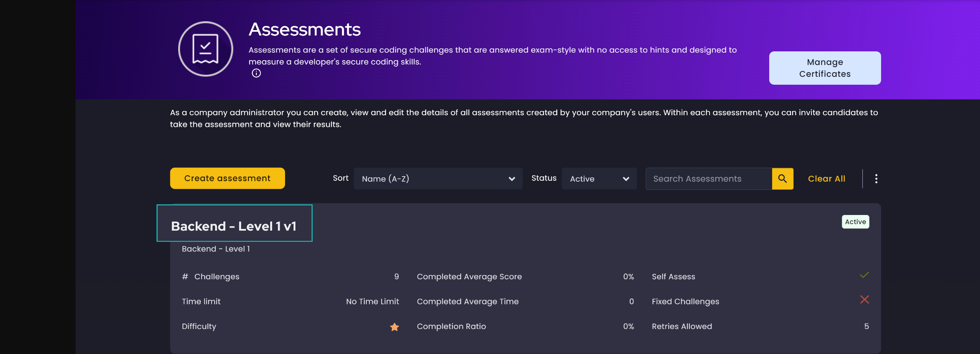Click the yellow search magnifier icon
The width and height of the screenshot is (980, 354).
(782, 179)
